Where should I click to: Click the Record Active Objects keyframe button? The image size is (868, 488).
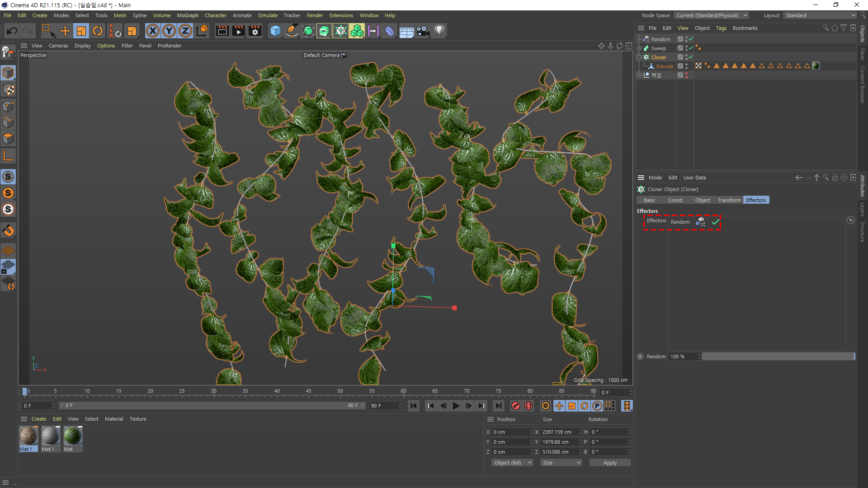[516, 406]
